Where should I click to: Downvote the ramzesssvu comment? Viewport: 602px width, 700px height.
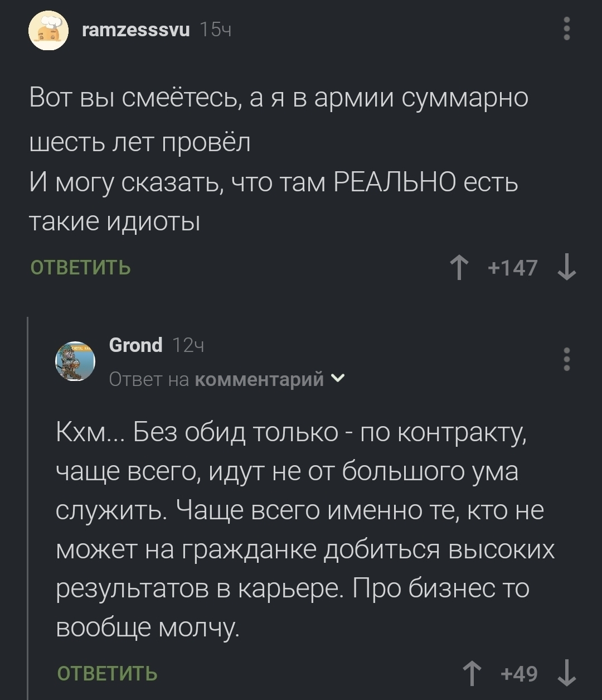coord(566,268)
